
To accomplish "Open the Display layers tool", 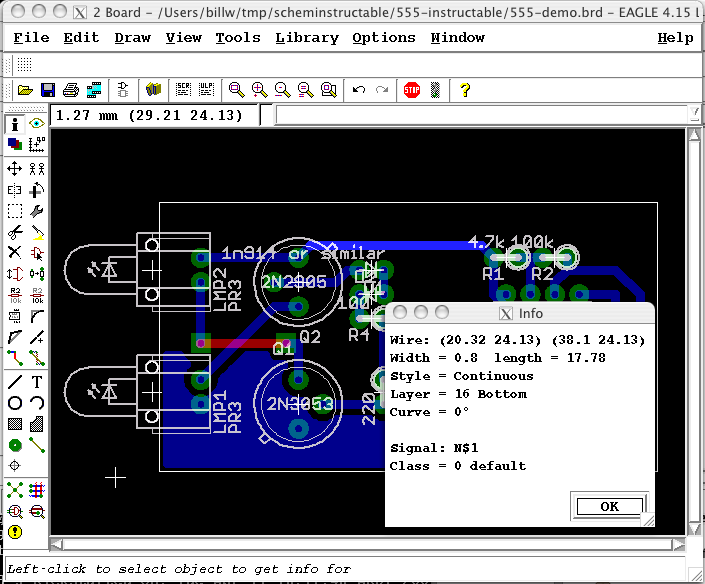I will click(x=15, y=144).
